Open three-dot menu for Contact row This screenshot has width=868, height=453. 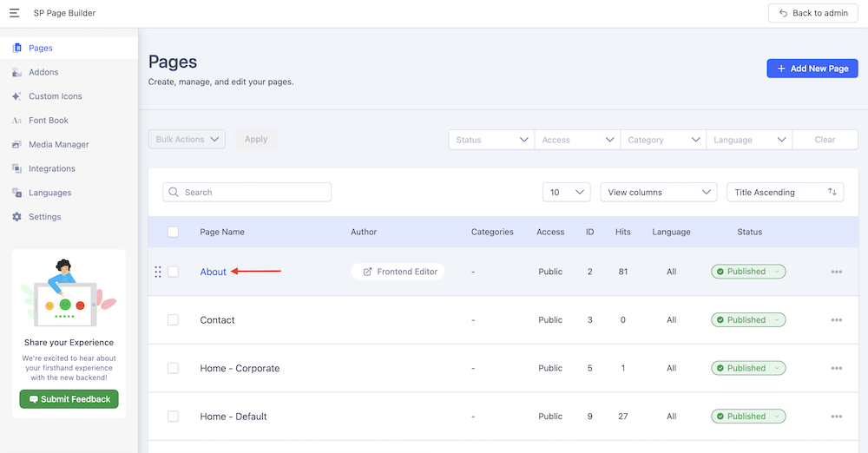click(x=836, y=320)
